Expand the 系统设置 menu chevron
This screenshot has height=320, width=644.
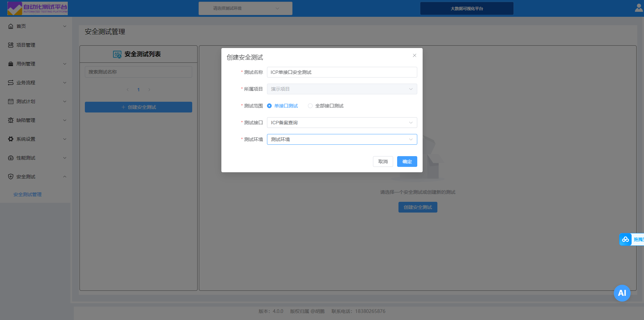[x=65, y=139]
